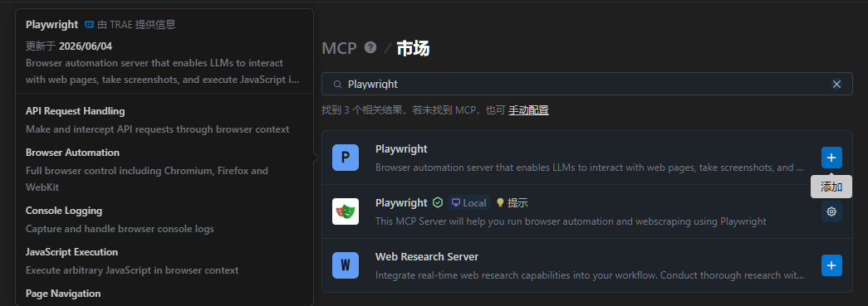
Task: Click JavaScript Execution feature heading
Action: (72, 252)
